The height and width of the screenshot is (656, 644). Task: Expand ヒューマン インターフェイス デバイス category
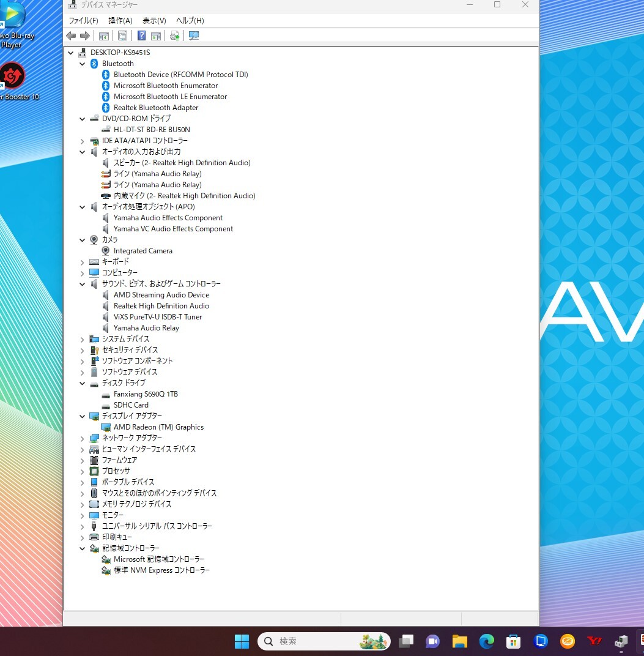tap(83, 450)
